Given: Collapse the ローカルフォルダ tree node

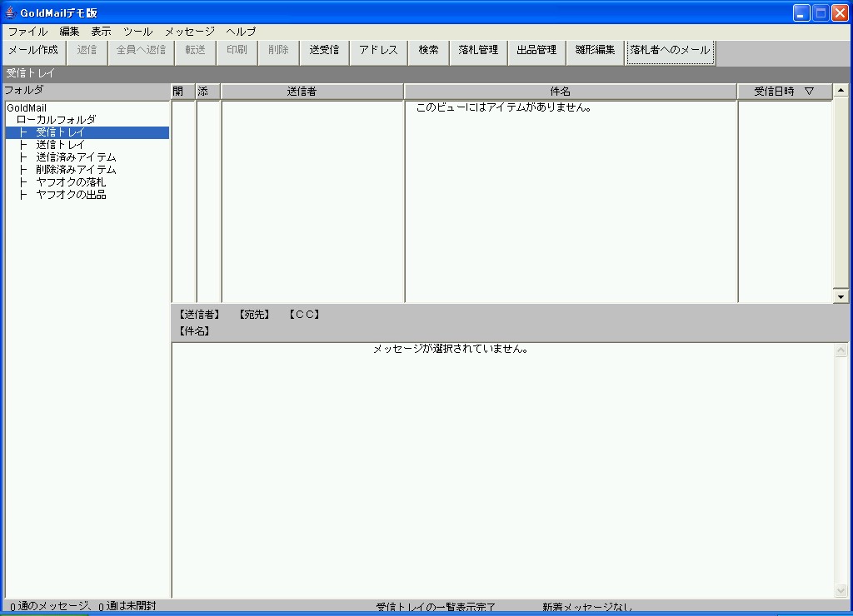Looking at the screenshot, I should tap(56, 120).
